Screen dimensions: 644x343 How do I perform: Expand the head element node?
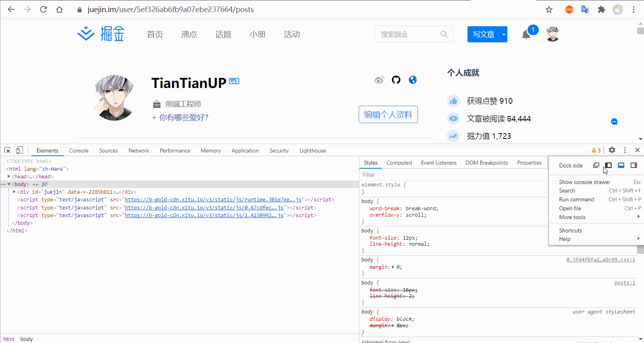9,176
